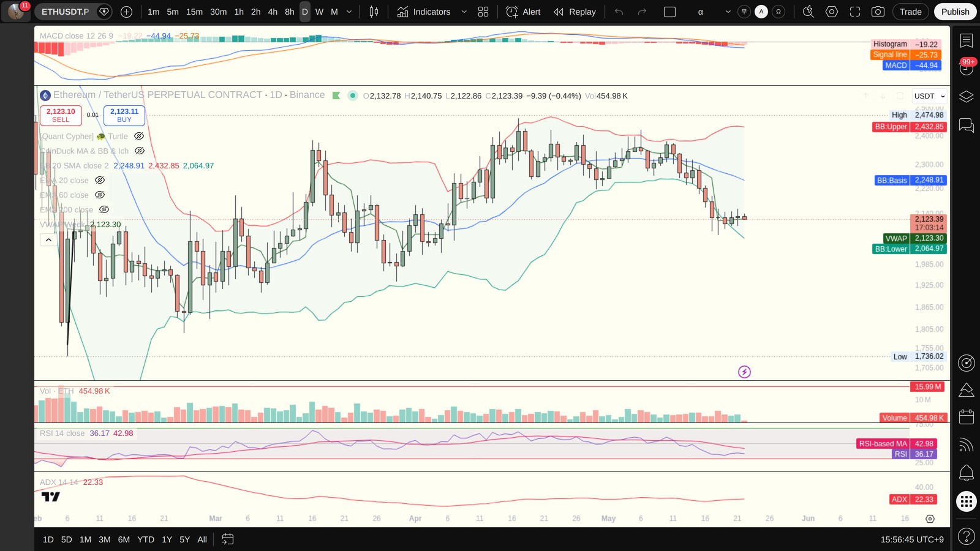Open the Trade panel button
Screen dimensions: 980x551
[x=910, y=12]
